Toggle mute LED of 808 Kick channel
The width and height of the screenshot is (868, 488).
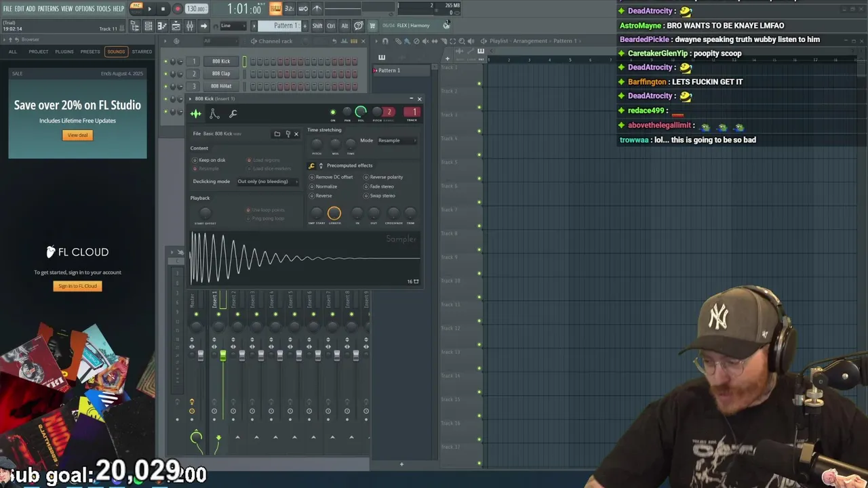click(x=165, y=61)
